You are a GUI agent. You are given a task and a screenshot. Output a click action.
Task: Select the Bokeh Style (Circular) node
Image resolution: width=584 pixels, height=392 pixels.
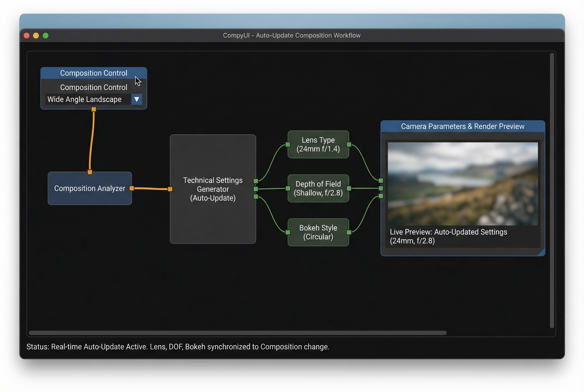pyautogui.click(x=318, y=232)
